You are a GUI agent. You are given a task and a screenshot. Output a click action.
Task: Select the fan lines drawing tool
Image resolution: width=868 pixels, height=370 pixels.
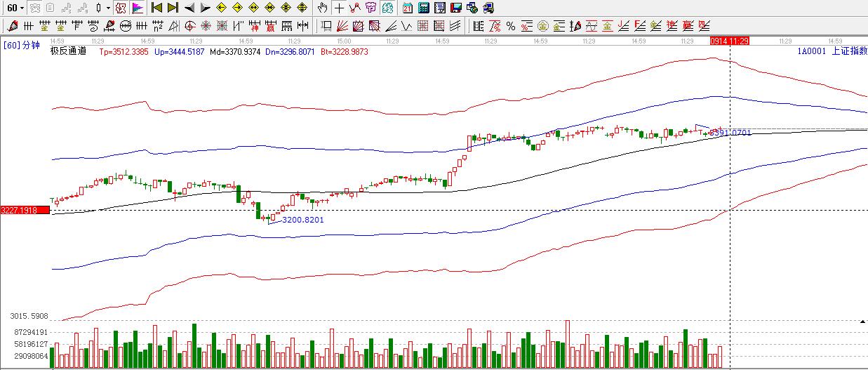pyautogui.click(x=342, y=26)
